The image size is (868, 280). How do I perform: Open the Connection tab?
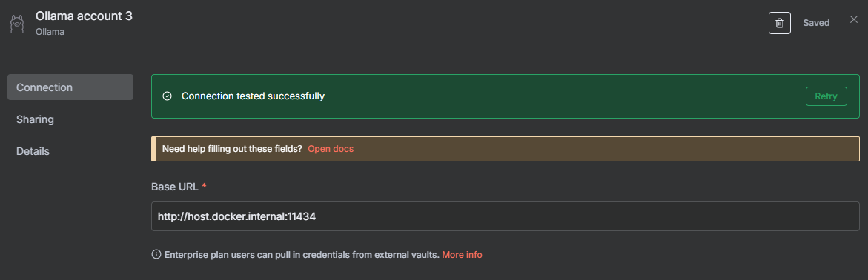(x=70, y=87)
